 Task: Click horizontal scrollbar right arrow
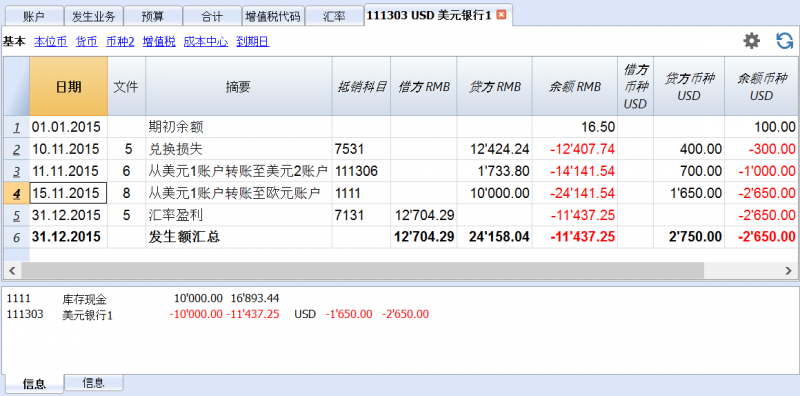click(788, 270)
